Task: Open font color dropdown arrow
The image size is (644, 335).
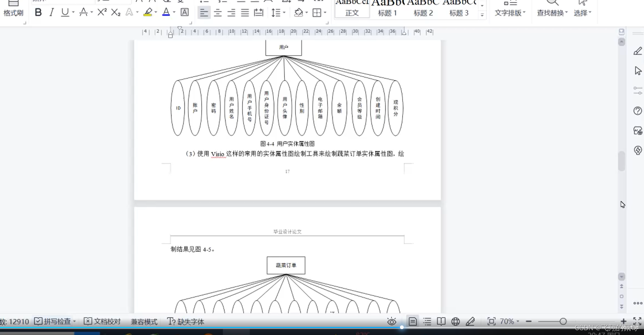Action: coord(174,13)
